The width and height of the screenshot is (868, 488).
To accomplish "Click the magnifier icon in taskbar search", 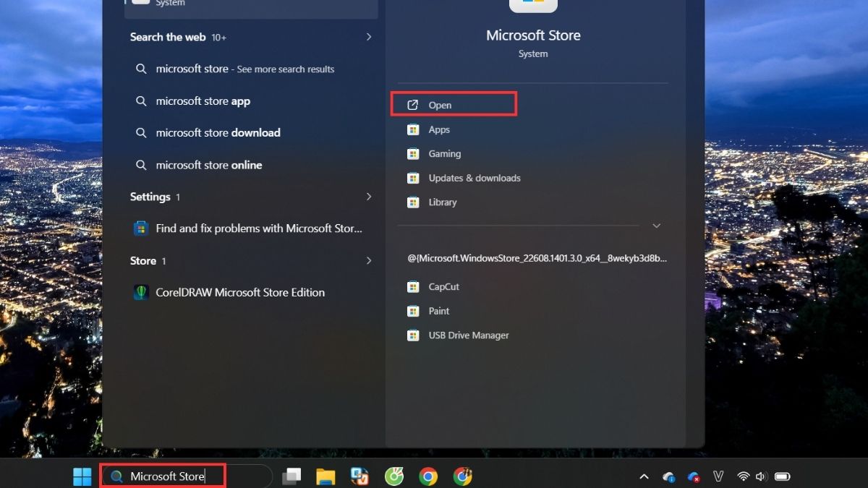I will pos(116,476).
